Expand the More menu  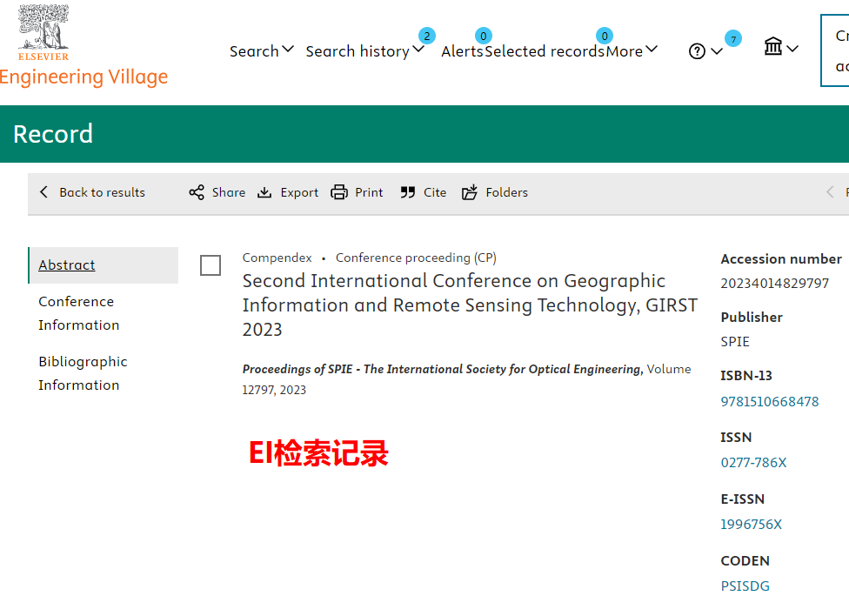pos(632,51)
